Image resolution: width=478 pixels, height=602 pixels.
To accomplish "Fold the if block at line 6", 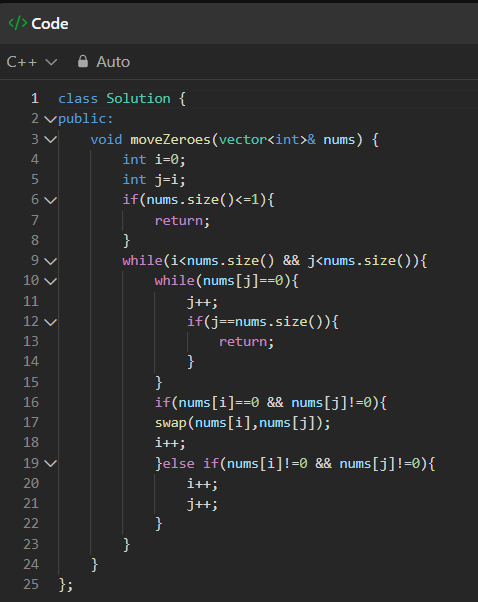I will (50, 200).
